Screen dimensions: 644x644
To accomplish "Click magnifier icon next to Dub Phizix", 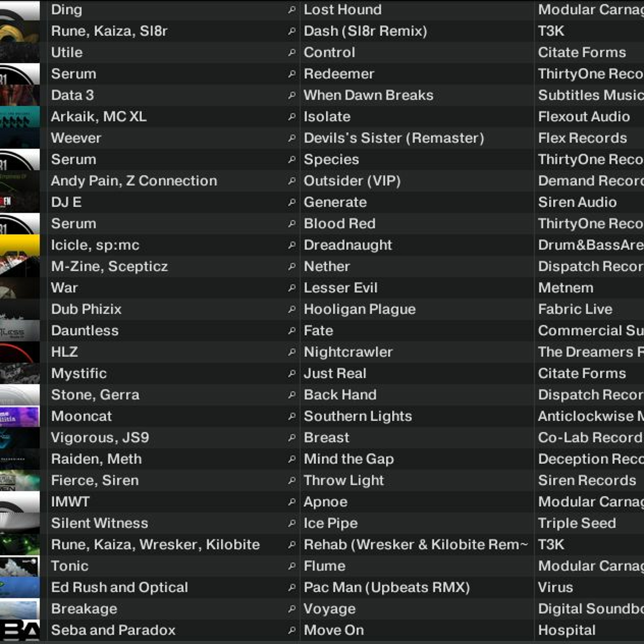I will [x=292, y=309].
